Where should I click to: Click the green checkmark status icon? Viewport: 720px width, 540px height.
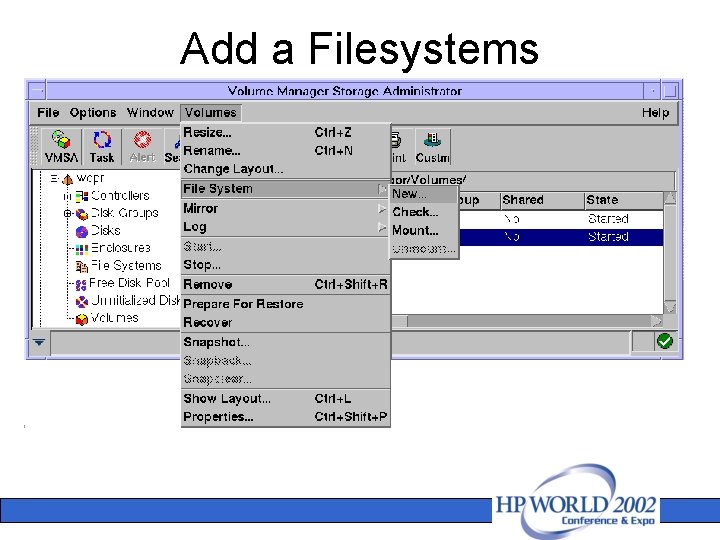click(x=664, y=341)
